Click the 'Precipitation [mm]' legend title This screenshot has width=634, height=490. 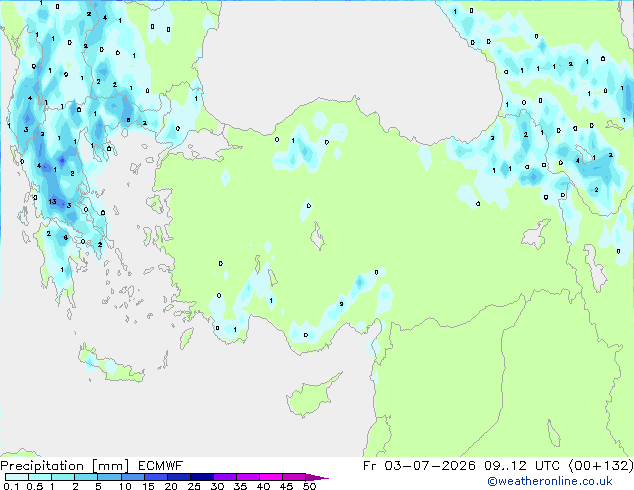click(x=65, y=466)
